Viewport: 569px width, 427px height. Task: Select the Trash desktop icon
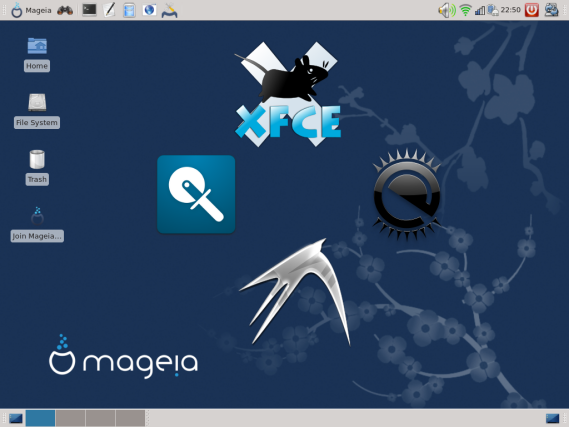pyautogui.click(x=37, y=167)
